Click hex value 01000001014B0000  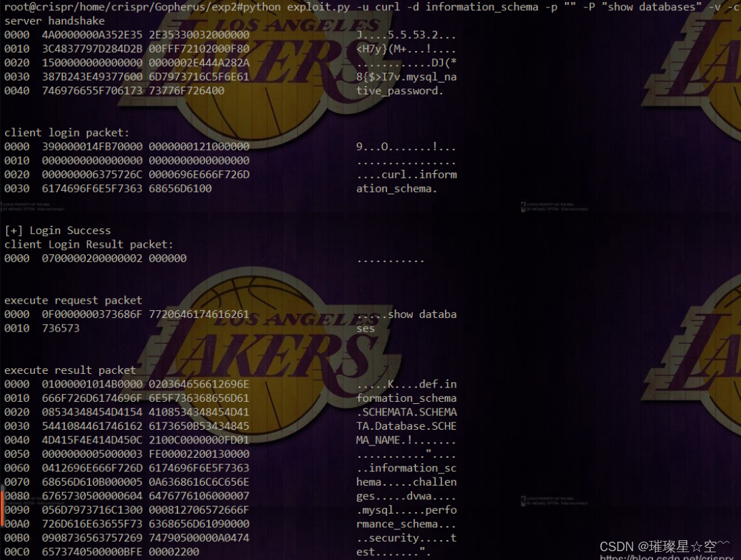(x=92, y=384)
